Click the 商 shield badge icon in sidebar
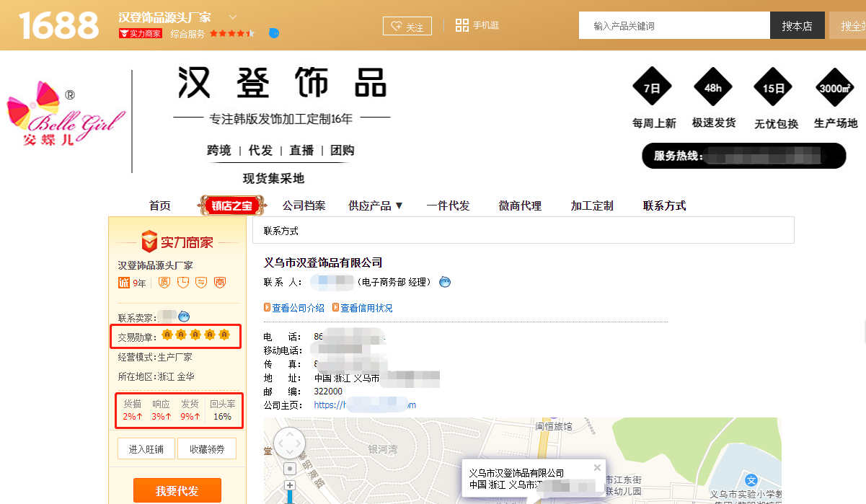 click(x=220, y=283)
